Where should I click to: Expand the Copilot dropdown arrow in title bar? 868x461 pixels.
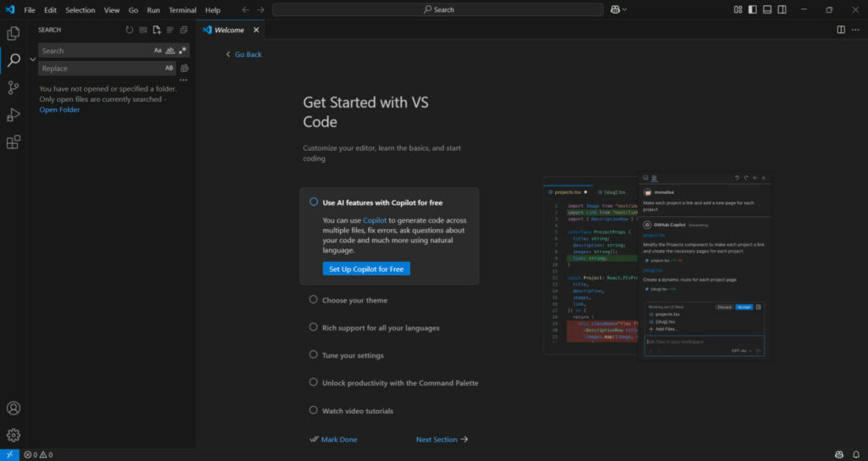(x=625, y=9)
